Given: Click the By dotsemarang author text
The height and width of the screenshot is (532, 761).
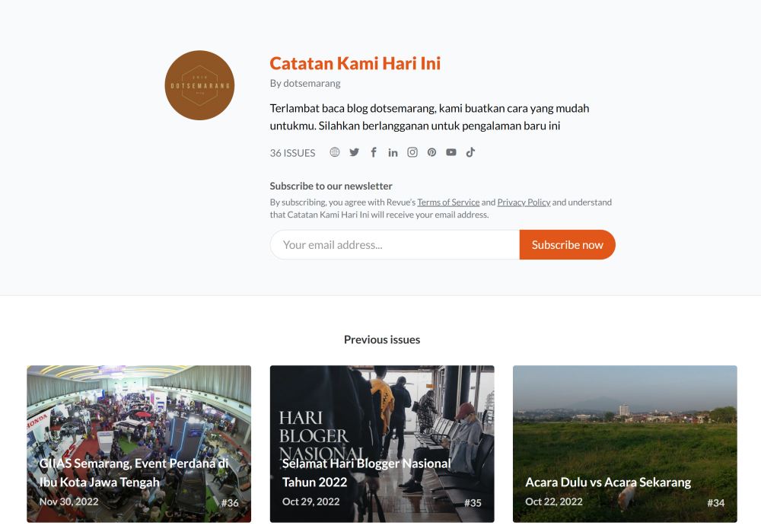Looking at the screenshot, I should tap(305, 83).
